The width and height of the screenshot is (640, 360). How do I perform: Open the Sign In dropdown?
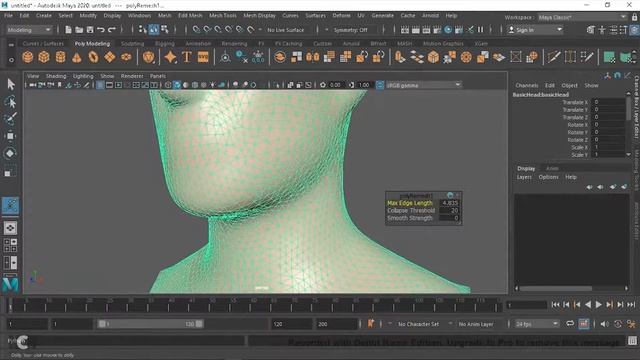(535, 30)
